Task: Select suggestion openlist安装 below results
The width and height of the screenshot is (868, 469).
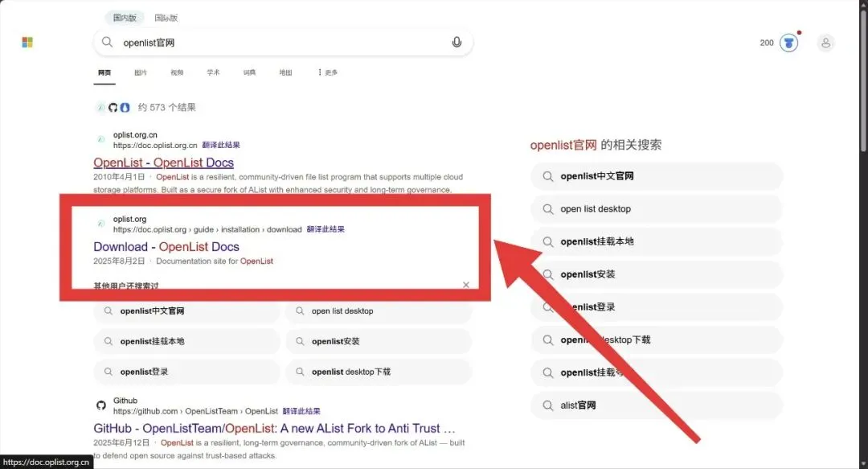Action: [379, 342]
